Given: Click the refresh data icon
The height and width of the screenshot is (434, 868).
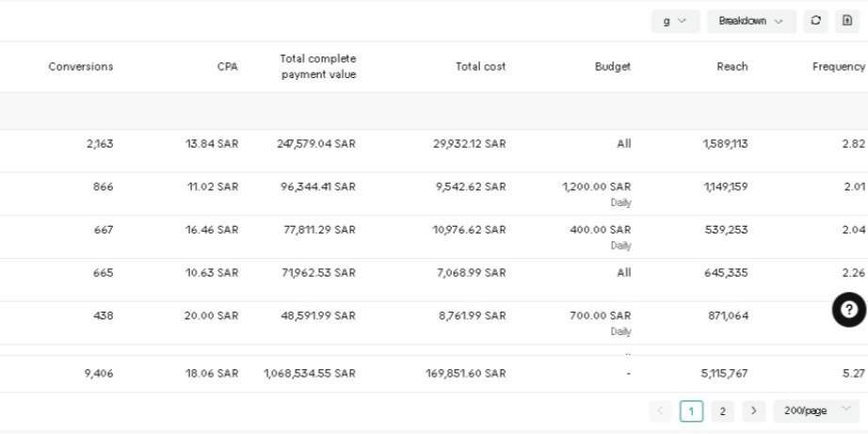Looking at the screenshot, I should coord(816,21).
